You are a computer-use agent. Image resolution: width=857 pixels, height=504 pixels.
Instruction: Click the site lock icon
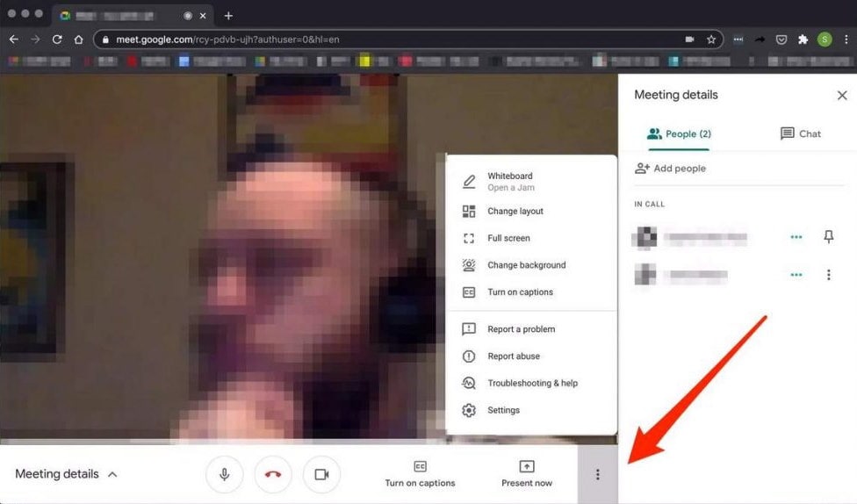click(x=105, y=40)
